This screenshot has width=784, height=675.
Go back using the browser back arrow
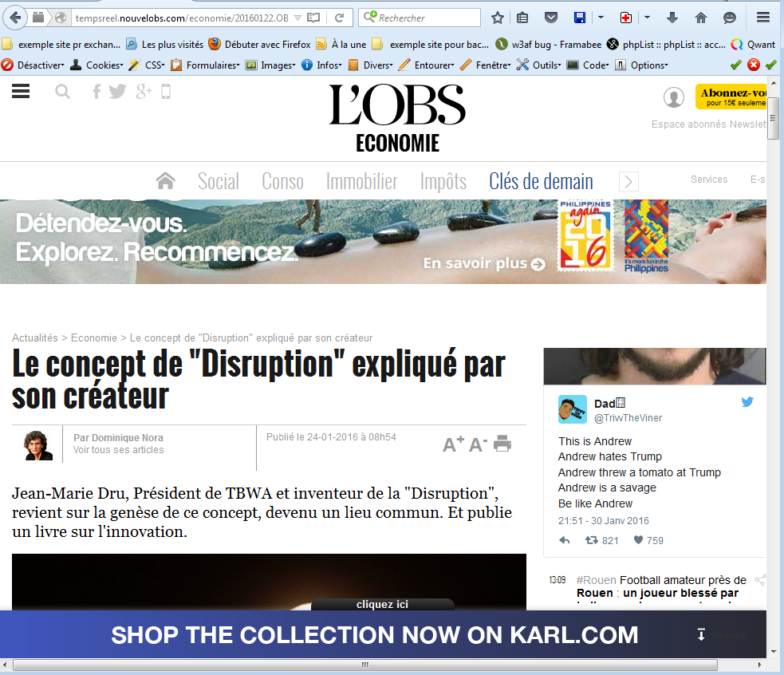point(15,18)
